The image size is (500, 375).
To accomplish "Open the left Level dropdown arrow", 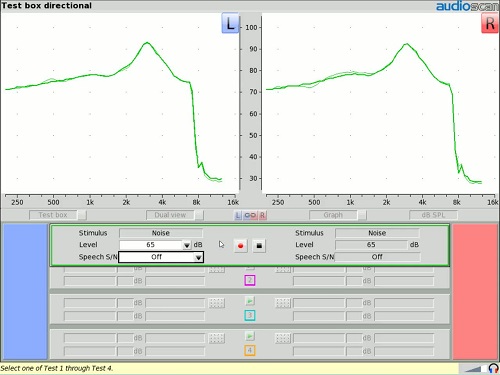I will click(187, 245).
